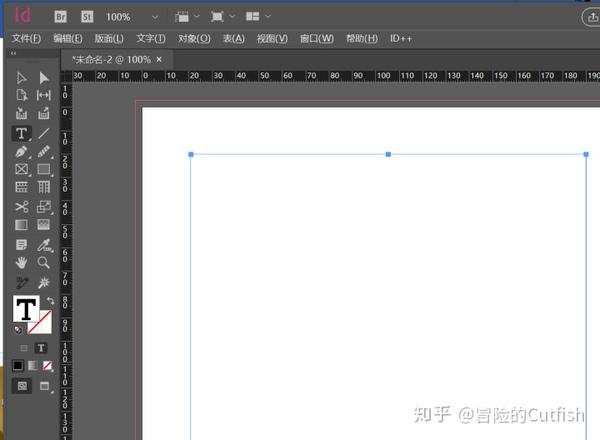Choose the Rectangle tool

44,169
